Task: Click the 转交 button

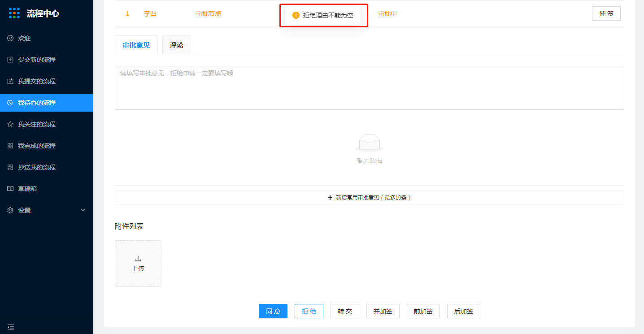Action: point(345,311)
